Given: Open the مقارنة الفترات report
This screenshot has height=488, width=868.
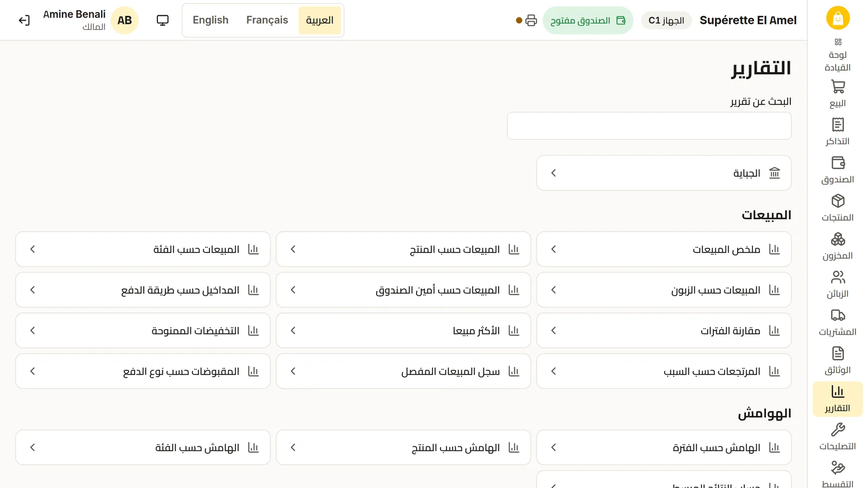Looking at the screenshot, I should pos(664,331).
